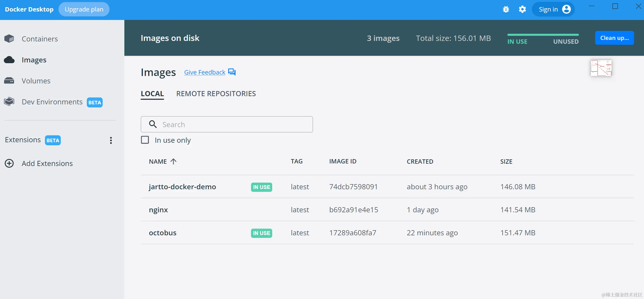This screenshot has width=644, height=299.
Task: Open Settings gear icon
Action: 522,9
